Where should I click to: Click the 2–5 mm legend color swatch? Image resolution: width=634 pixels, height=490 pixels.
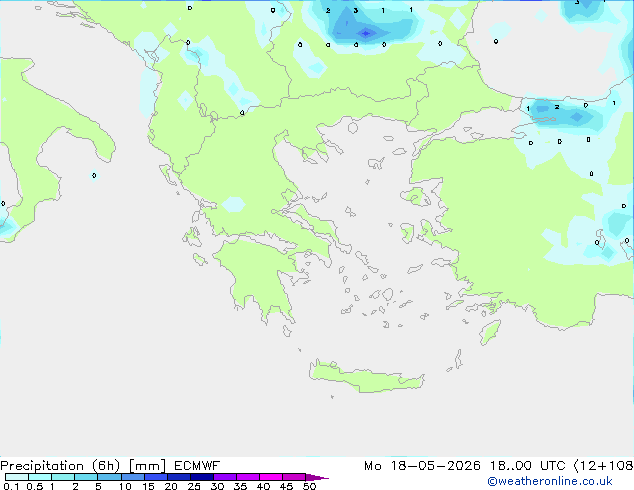pos(86,477)
